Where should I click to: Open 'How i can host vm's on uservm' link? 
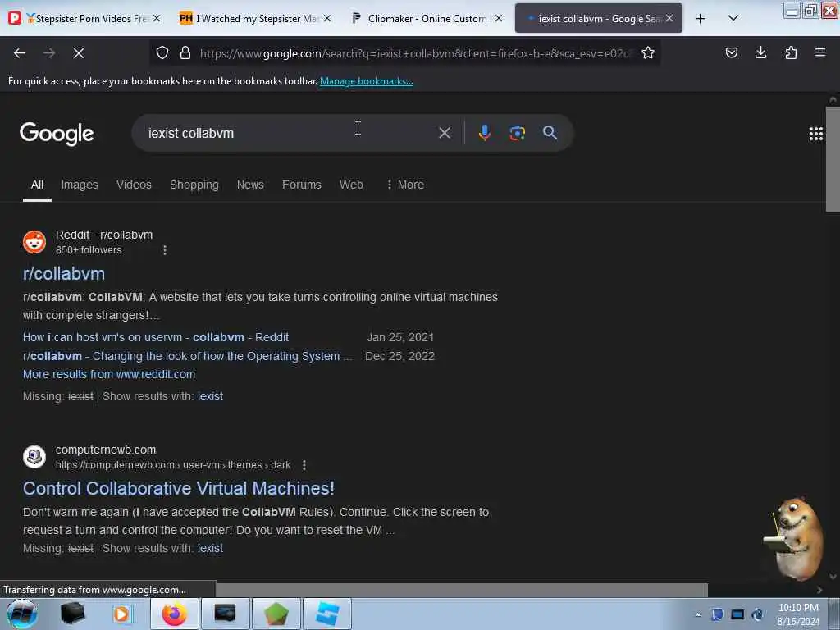[156, 337]
